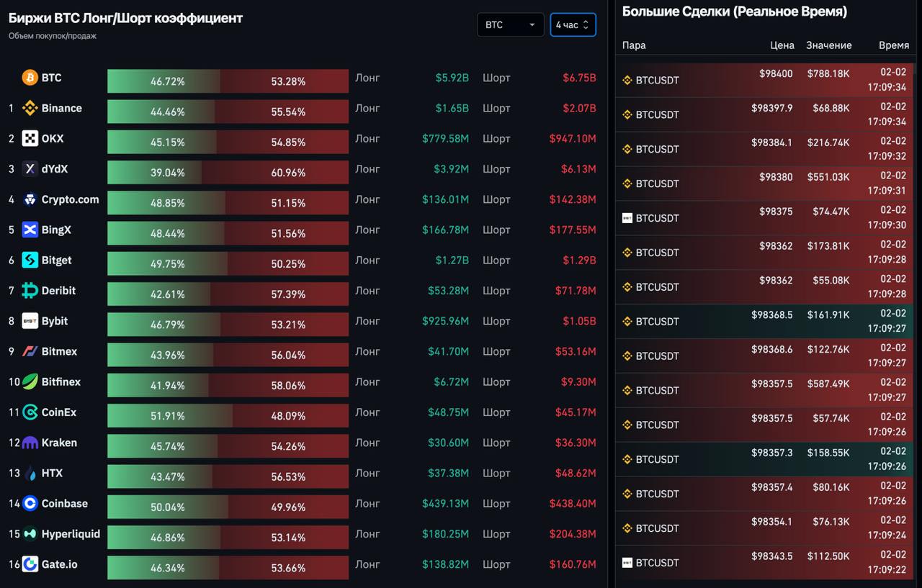Click the Hyperliquid exchange logo icon

click(x=30, y=534)
